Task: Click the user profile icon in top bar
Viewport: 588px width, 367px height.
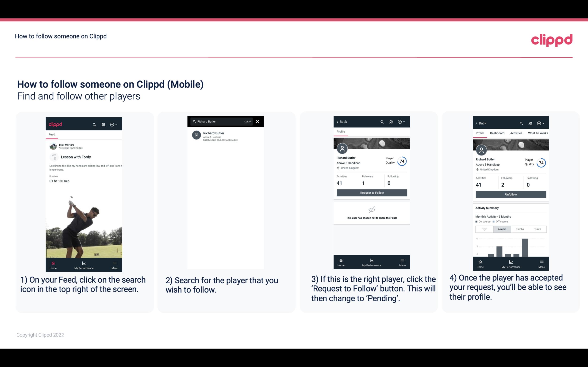Action: coord(103,124)
